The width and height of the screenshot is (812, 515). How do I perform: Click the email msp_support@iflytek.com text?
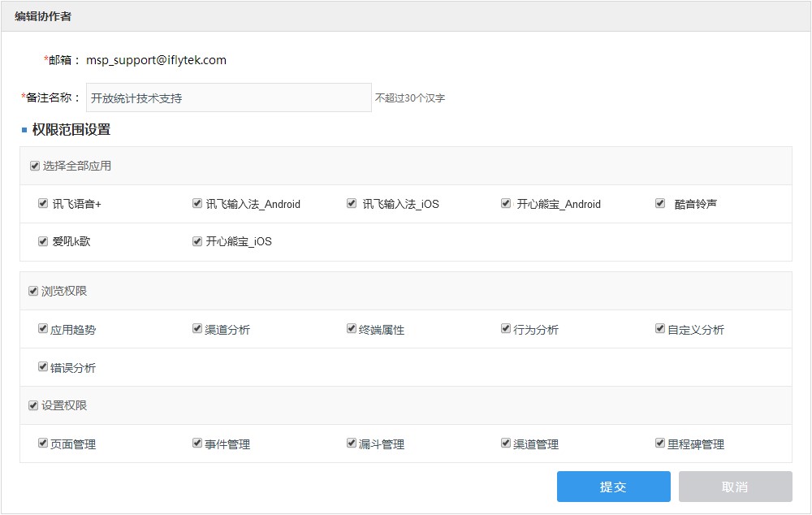click(x=157, y=60)
